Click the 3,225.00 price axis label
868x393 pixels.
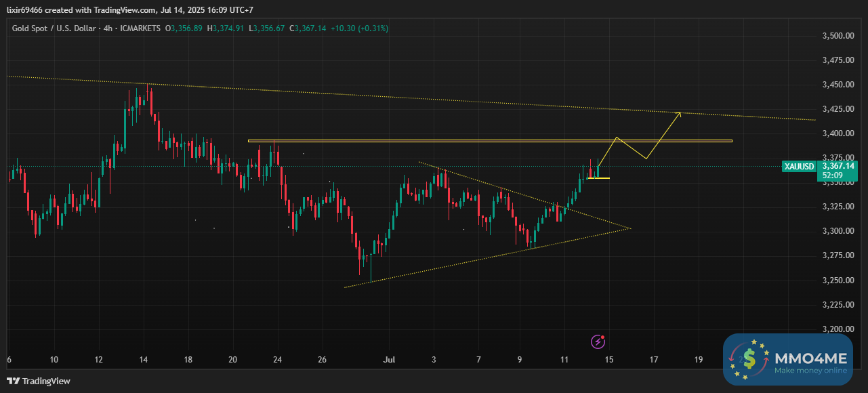point(838,304)
